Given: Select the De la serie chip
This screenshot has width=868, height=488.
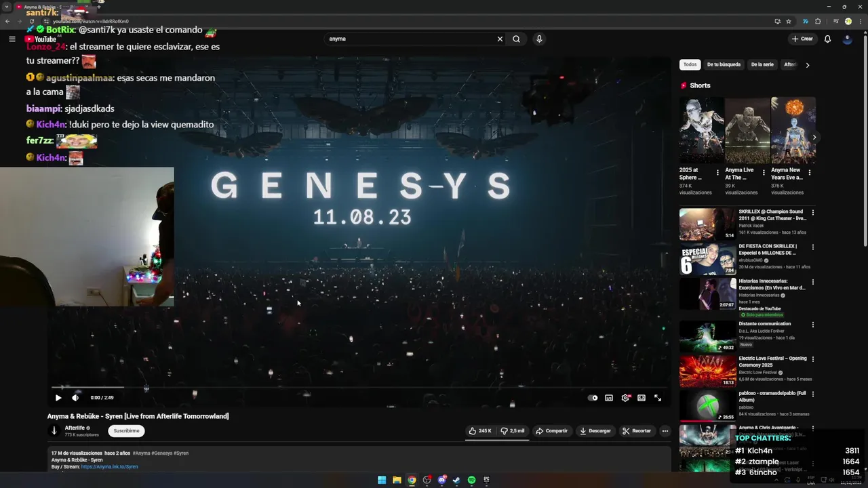Looking at the screenshot, I should click(762, 64).
